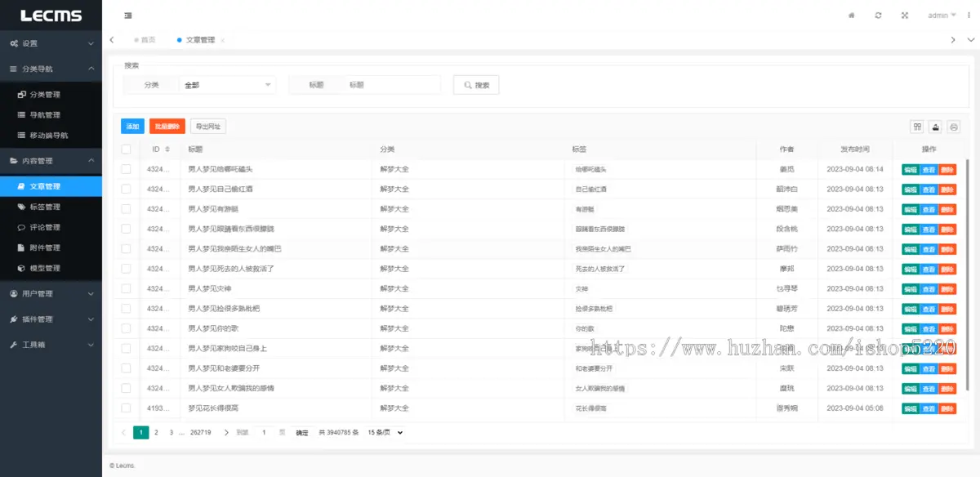Click the tabs right-arrow navigation icon

click(x=952, y=39)
